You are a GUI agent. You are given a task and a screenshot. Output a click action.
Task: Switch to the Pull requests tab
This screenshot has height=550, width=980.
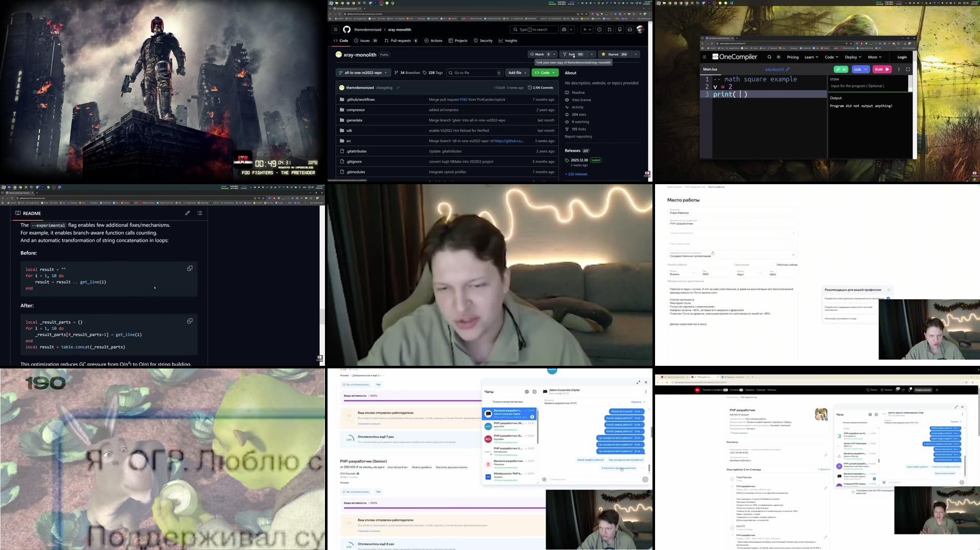point(400,40)
